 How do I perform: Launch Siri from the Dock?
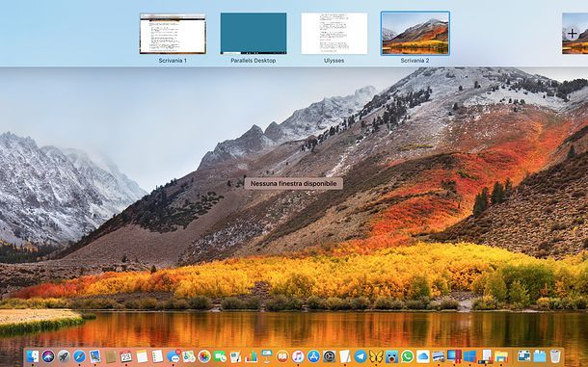pyautogui.click(x=48, y=356)
